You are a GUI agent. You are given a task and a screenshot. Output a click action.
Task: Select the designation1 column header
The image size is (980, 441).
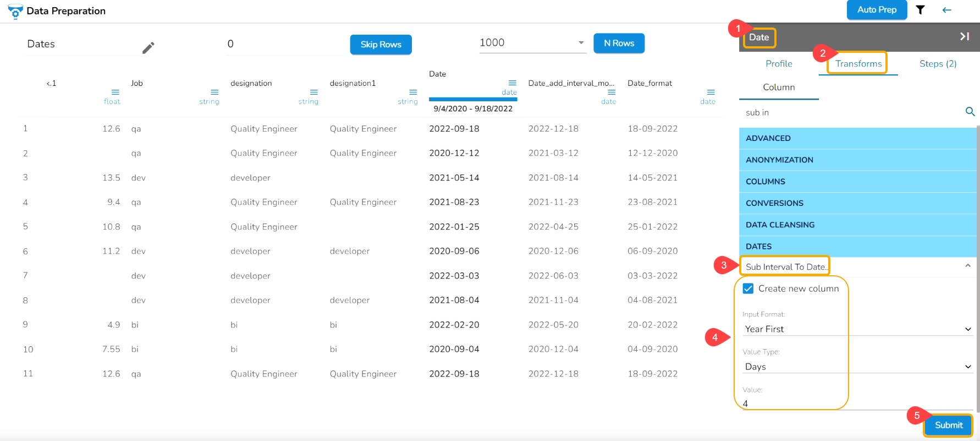(353, 83)
